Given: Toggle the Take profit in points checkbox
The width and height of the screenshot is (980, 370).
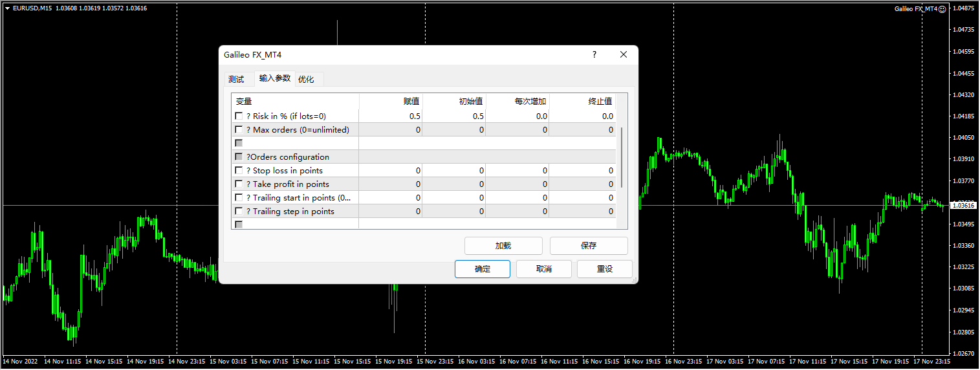Looking at the screenshot, I should pyautogui.click(x=239, y=184).
